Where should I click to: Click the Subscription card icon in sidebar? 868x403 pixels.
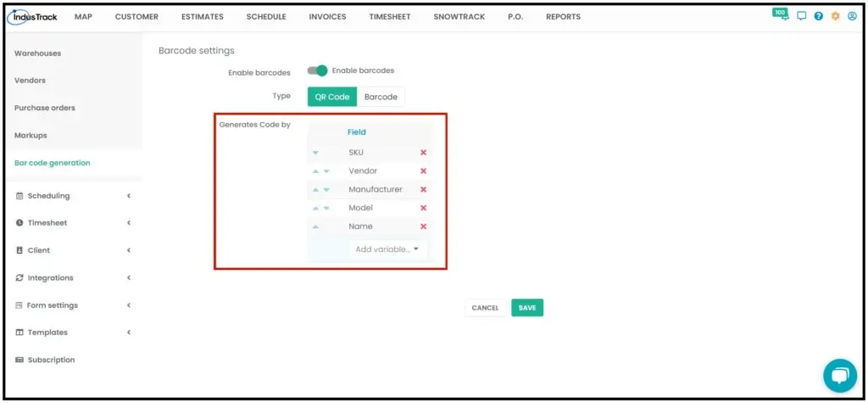pos(19,360)
